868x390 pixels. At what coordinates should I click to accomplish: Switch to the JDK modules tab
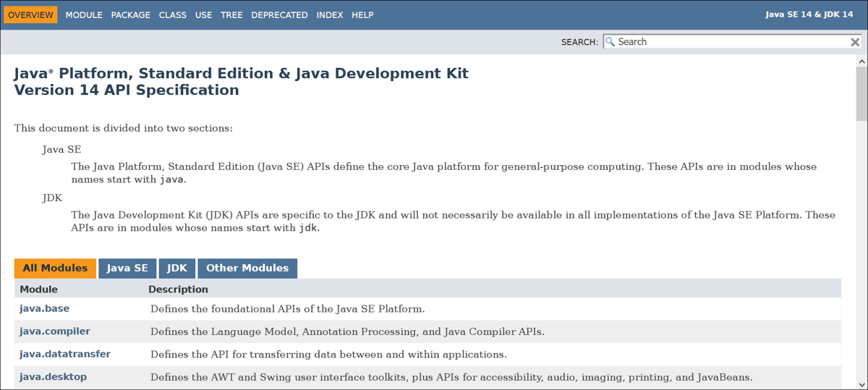[x=177, y=268]
